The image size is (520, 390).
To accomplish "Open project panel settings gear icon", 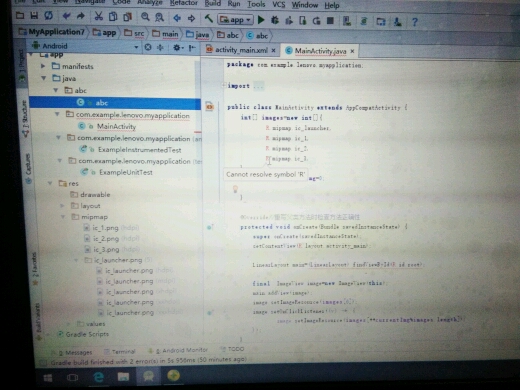I will (x=177, y=48).
